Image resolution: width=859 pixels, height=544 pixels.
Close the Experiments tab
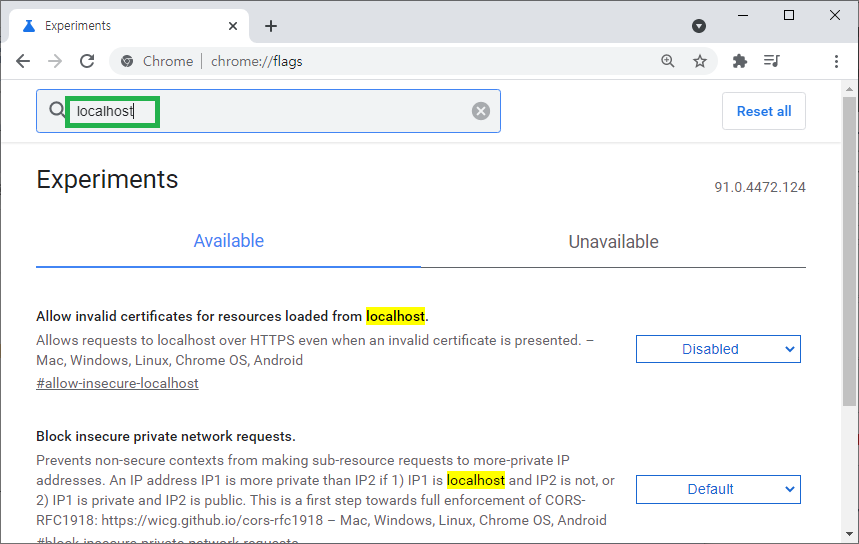pyautogui.click(x=233, y=26)
